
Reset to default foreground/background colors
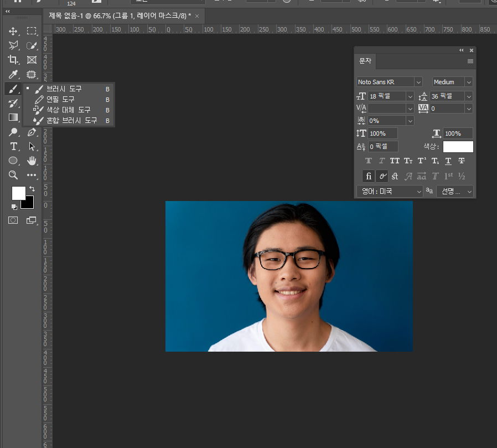[x=14, y=207]
